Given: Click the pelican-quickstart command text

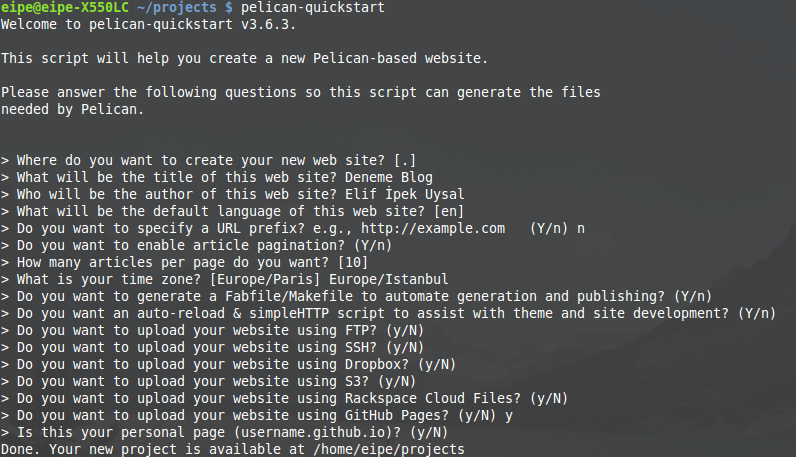Looking at the screenshot, I should tap(313, 8).
